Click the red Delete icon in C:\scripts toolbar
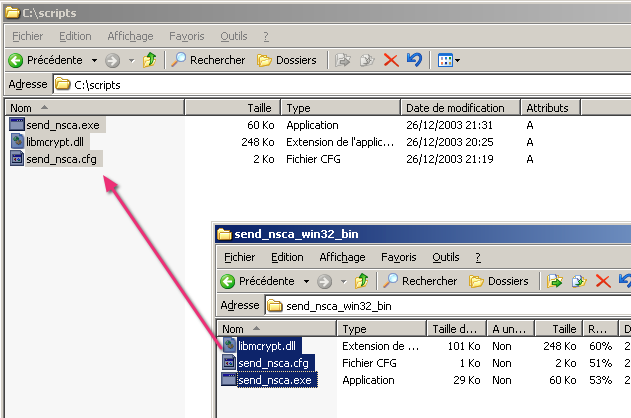This screenshot has height=418, width=631. (390, 60)
